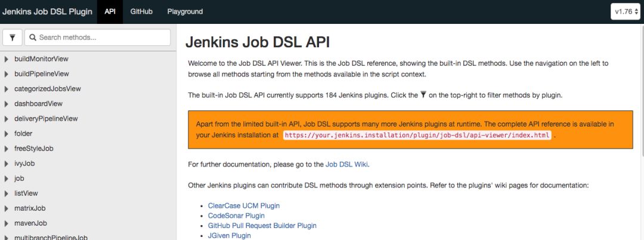Open the API tab
644x240 pixels.
pyautogui.click(x=110, y=11)
